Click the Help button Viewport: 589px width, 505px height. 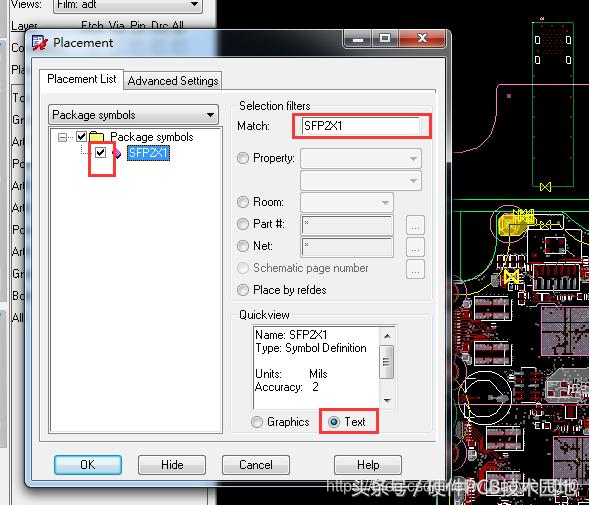368,465
